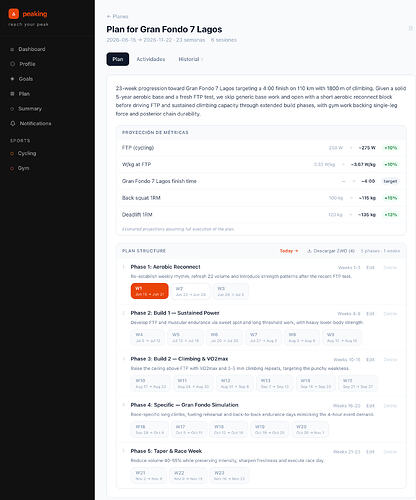Collapse Phase 1 Aerobic Reconnect handle
416x500 pixels.
pyautogui.click(x=124, y=267)
